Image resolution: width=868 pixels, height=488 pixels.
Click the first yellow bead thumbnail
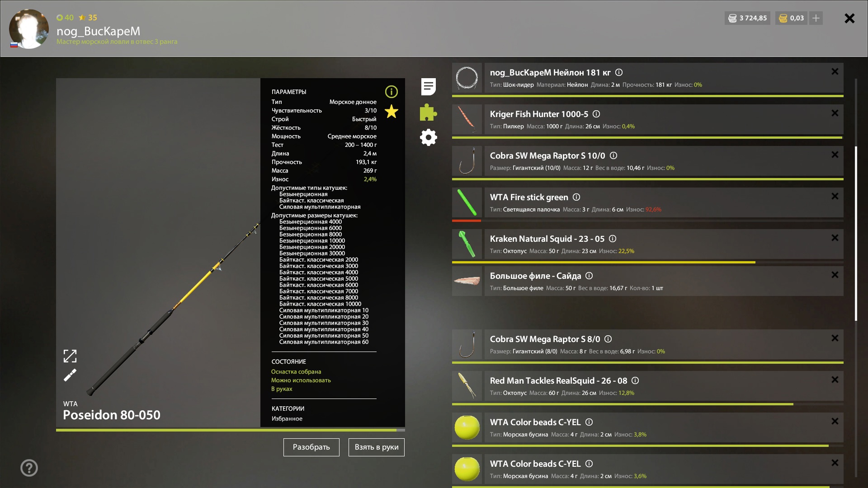pyautogui.click(x=467, y=427)
